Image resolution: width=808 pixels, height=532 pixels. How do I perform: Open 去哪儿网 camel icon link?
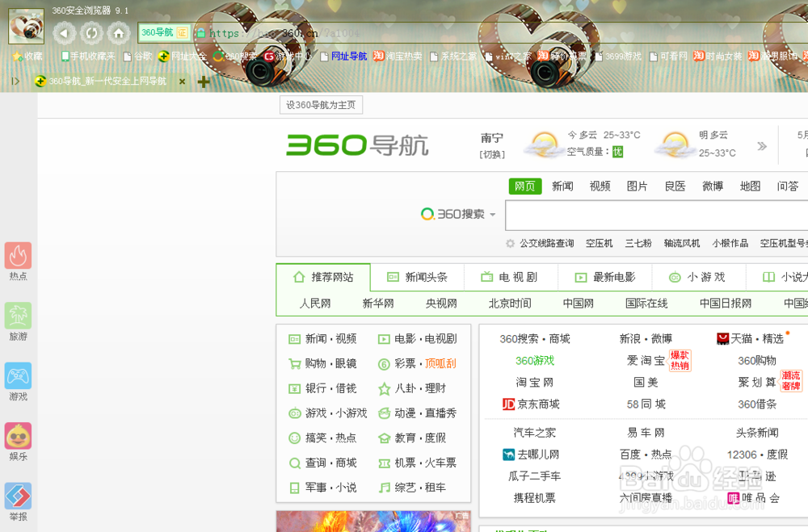[x=531, y=455]
